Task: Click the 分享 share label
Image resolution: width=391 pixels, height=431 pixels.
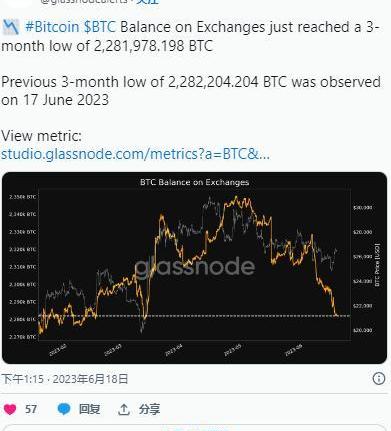Action: click(149, 409)
